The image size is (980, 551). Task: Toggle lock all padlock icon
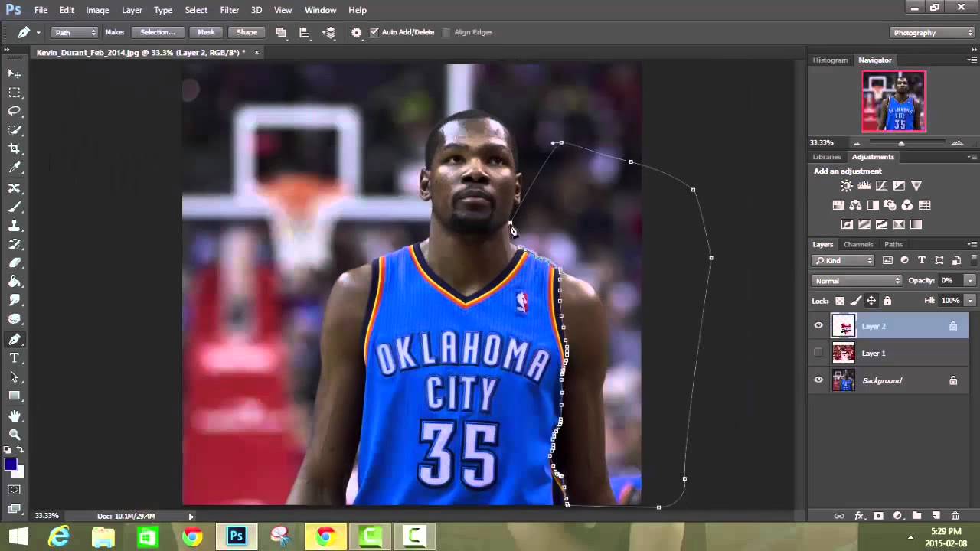(887, 301)
